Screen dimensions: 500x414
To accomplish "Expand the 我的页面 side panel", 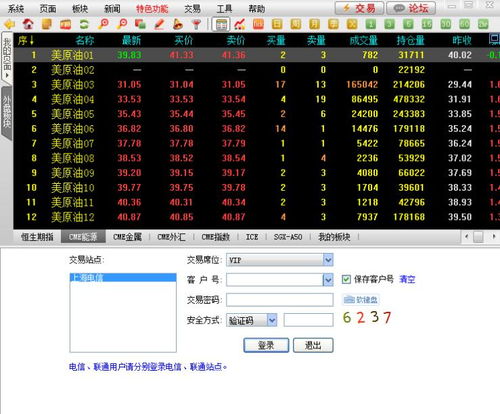I will [x=7, y=57].
